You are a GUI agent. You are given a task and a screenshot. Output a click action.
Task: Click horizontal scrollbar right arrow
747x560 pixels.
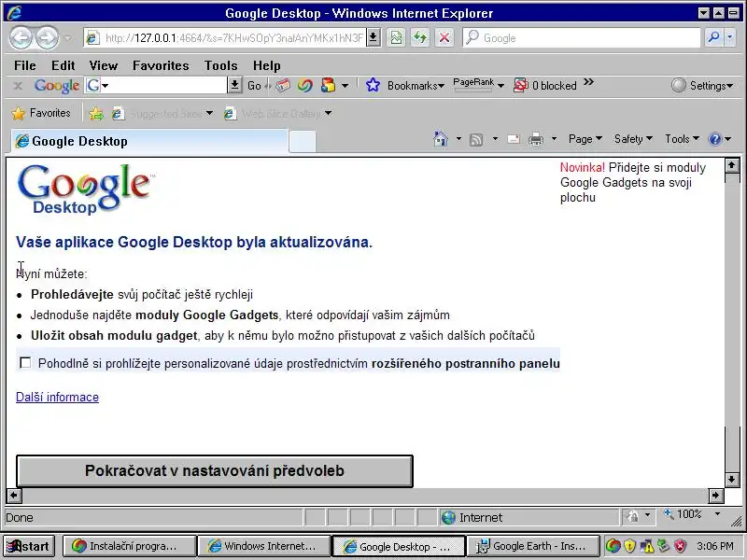point(715,496)
